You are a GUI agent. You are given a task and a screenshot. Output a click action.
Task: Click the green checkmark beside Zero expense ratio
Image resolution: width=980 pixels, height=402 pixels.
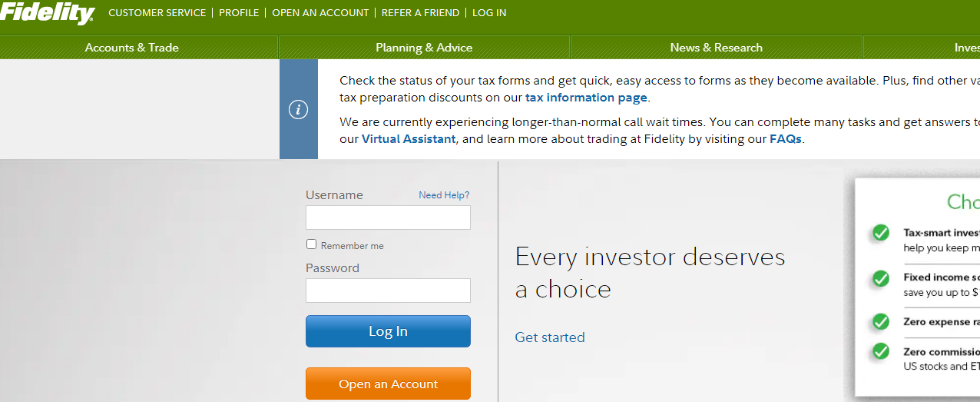point(880,322)
